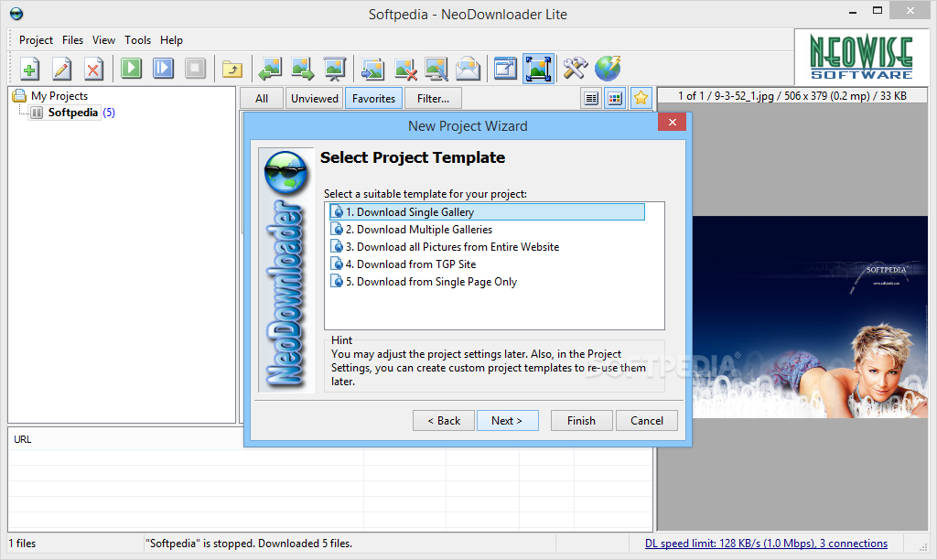Click the blue start-and-pause toolbar icon

[x=163, y=68]
